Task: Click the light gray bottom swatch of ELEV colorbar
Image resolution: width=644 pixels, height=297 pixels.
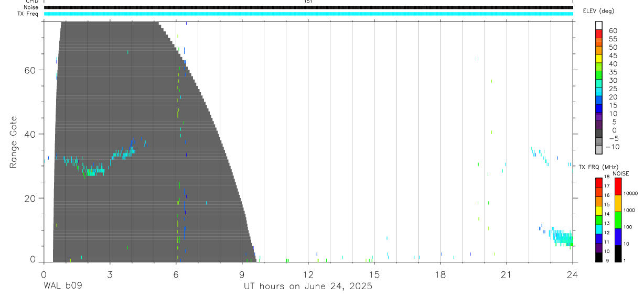Action: (x=599, y=149)
